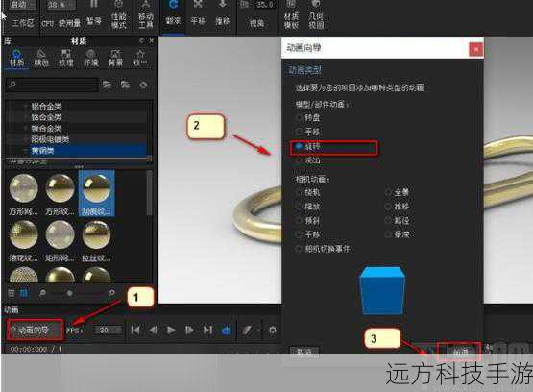Expand the 铝合金类 tree folder

(x=26, y=106)
